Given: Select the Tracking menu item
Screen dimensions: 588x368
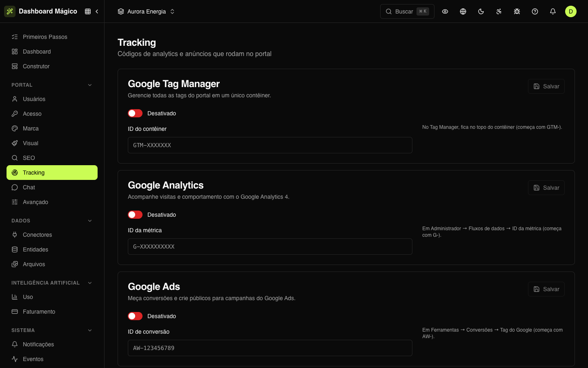Looking at the screenshot, I should [x=52, y=173].
